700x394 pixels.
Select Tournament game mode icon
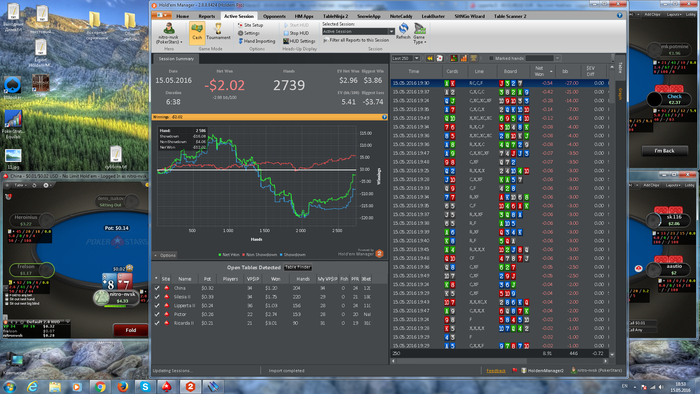coord(218,32)
